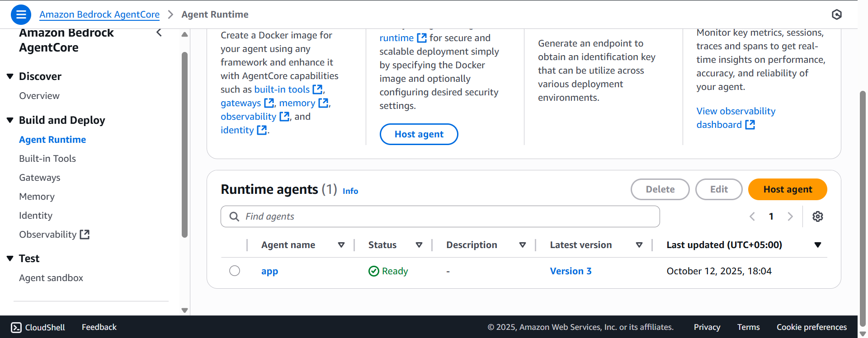This screenshot has width=868, height=338.
Task: Click the external-link icon next to memory
Action: coord(323,103)
